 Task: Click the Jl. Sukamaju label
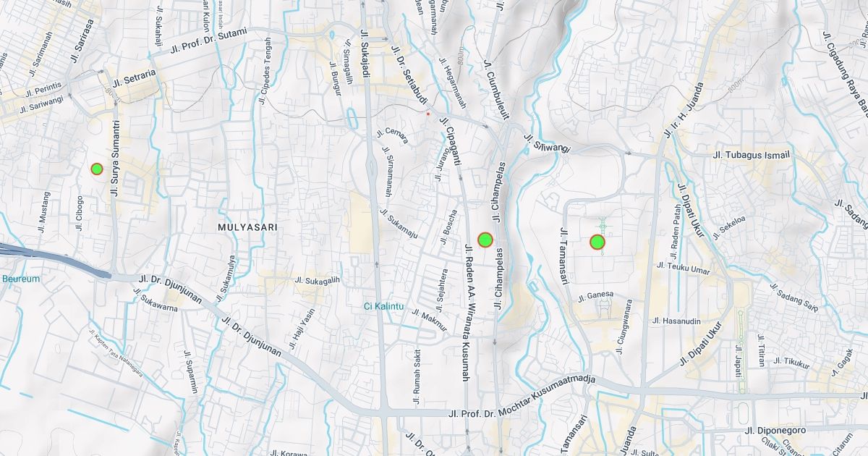399,224
